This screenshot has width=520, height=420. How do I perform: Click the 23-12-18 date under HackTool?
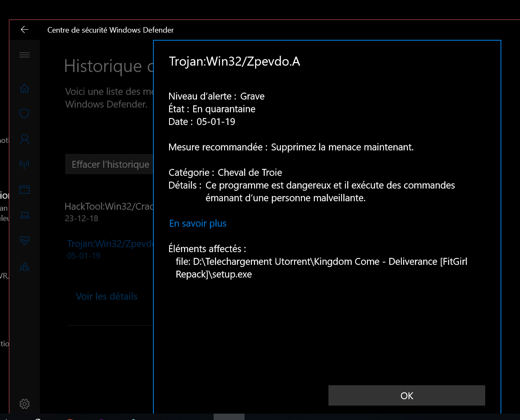coord(81,218)
